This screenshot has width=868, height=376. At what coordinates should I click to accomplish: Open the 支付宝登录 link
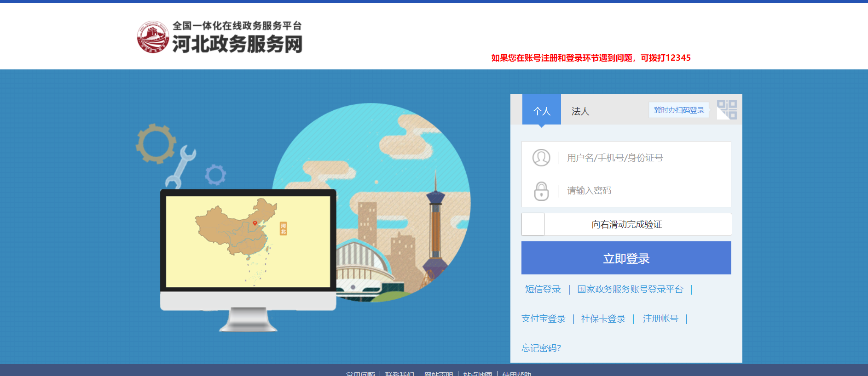(544, 319)
